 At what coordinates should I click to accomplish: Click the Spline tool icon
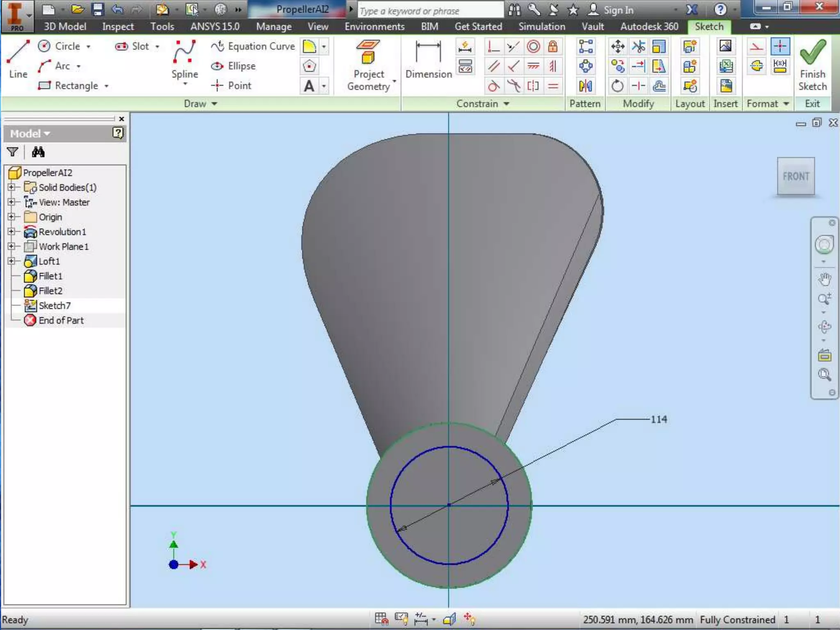pos(185,52)
